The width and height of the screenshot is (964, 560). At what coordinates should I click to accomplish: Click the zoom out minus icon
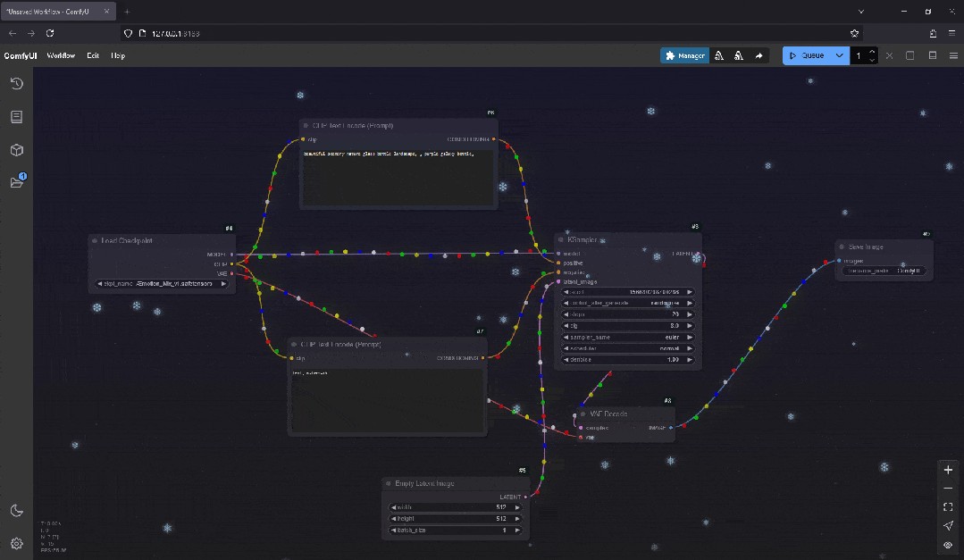(x=948, y=488)
